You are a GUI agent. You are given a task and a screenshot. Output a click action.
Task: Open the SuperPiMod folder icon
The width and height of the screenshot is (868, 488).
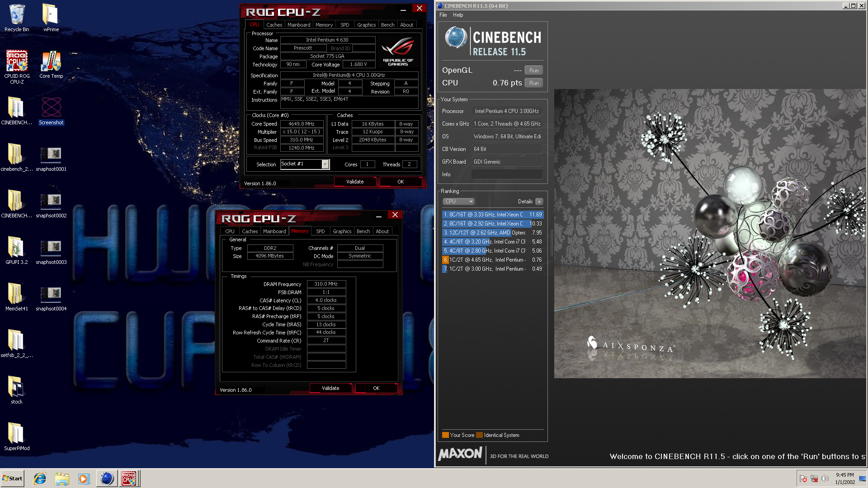click(x=17, y=436)
